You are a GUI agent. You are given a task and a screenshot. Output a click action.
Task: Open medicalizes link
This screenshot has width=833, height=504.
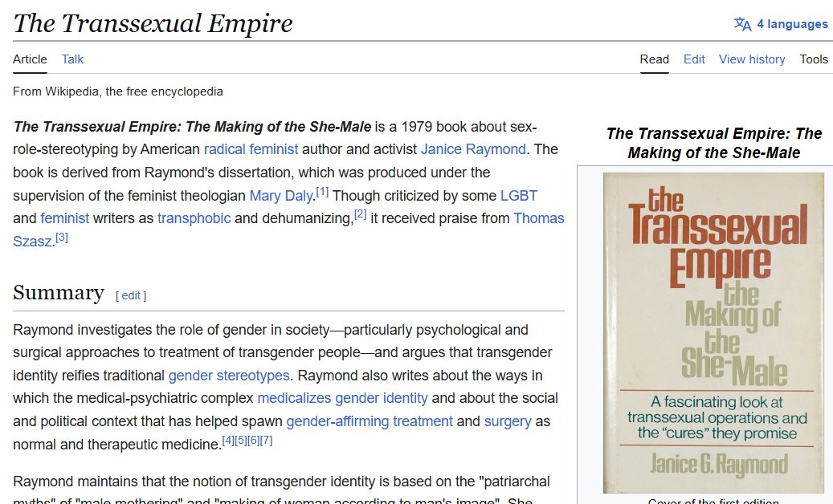coord(294,398)
